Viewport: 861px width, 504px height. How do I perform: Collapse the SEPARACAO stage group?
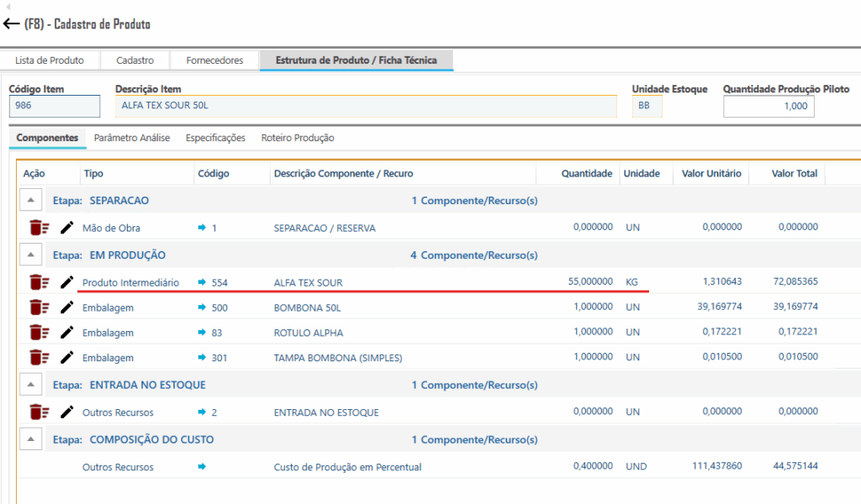tap(31, 201)
